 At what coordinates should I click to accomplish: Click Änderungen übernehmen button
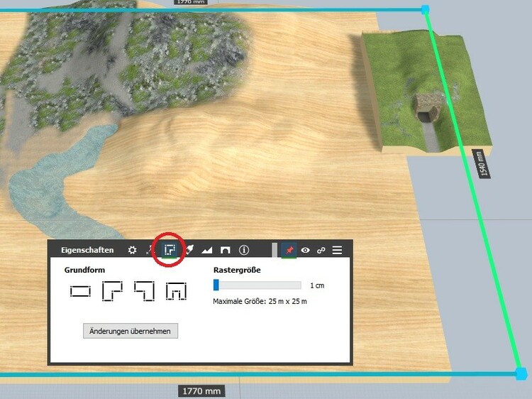[131, 331]
